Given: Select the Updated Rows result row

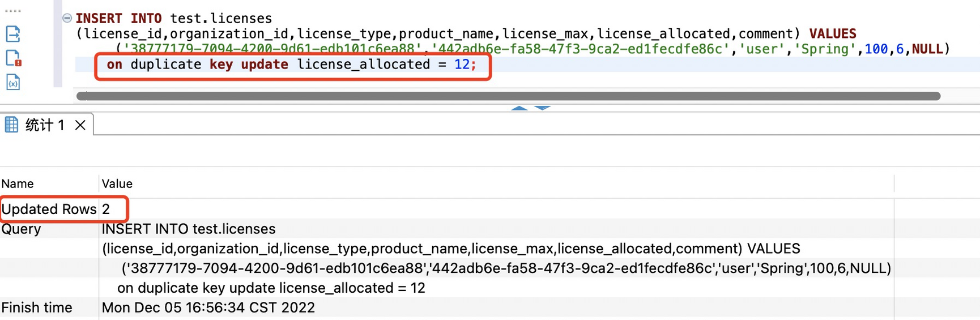Looking at the screenshot, I should coord(49,210).
